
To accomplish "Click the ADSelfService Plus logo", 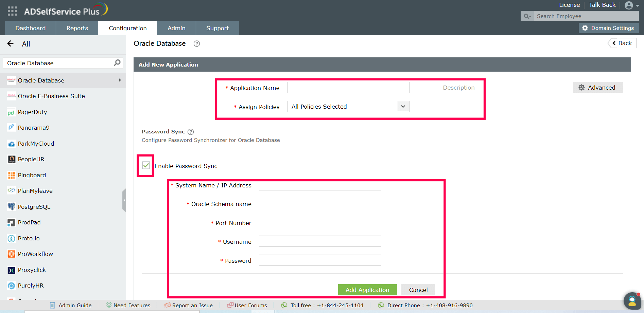I will (66, 10).
